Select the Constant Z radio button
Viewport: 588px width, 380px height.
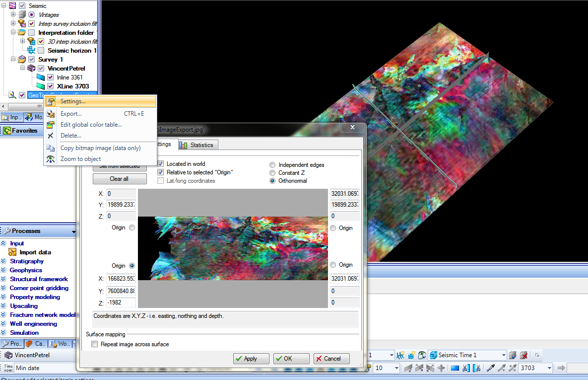tap(272, 173)
